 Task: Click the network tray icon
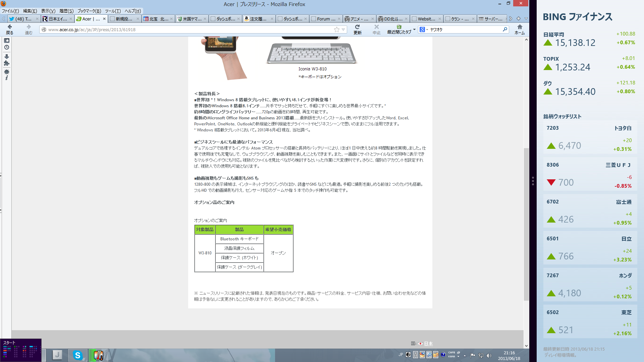tap(481, 355)
